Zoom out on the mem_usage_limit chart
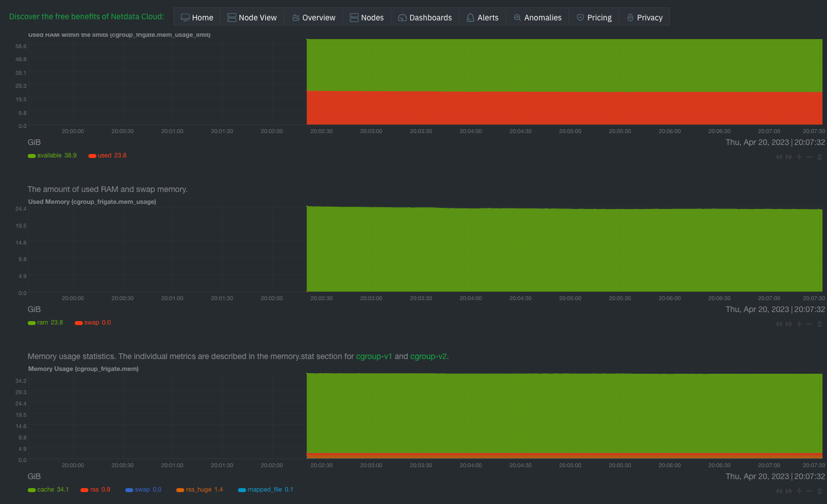The width and height of the screenshot is (827, 504). 809,157
